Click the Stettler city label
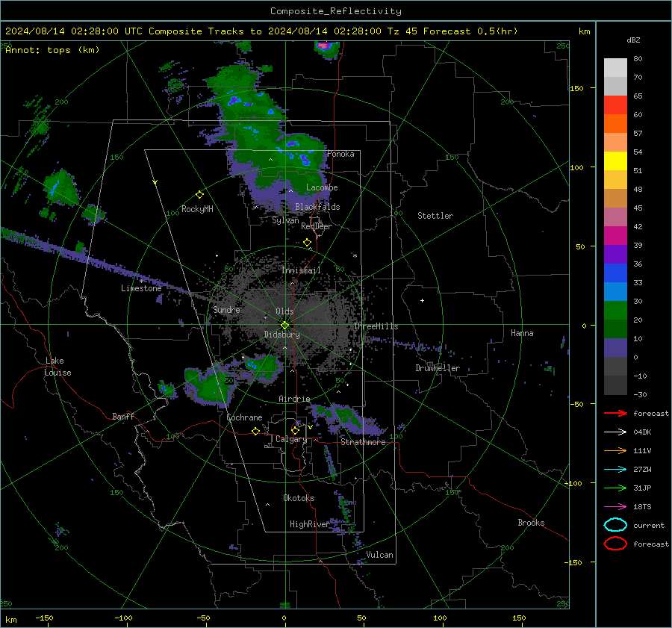 coord(435,216)
